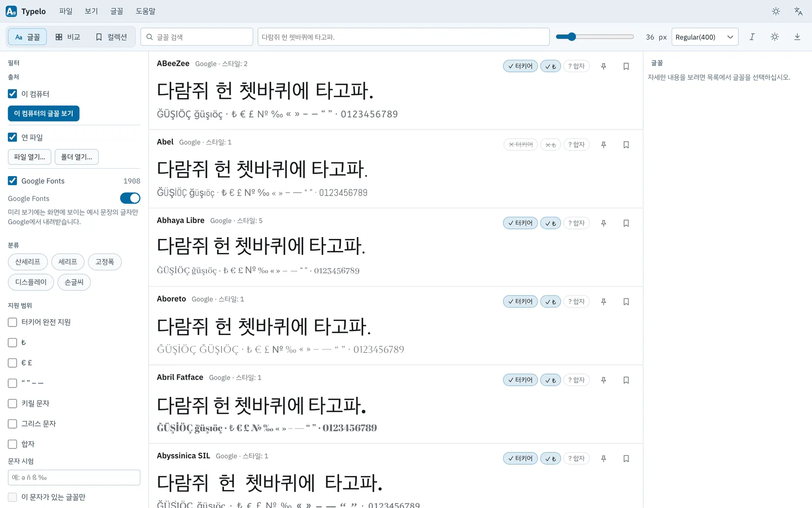The width and height of the screenshot is (812, 508).
Task: Bookmark the Abhaya Libre font
Action: (x=626, y=224)
